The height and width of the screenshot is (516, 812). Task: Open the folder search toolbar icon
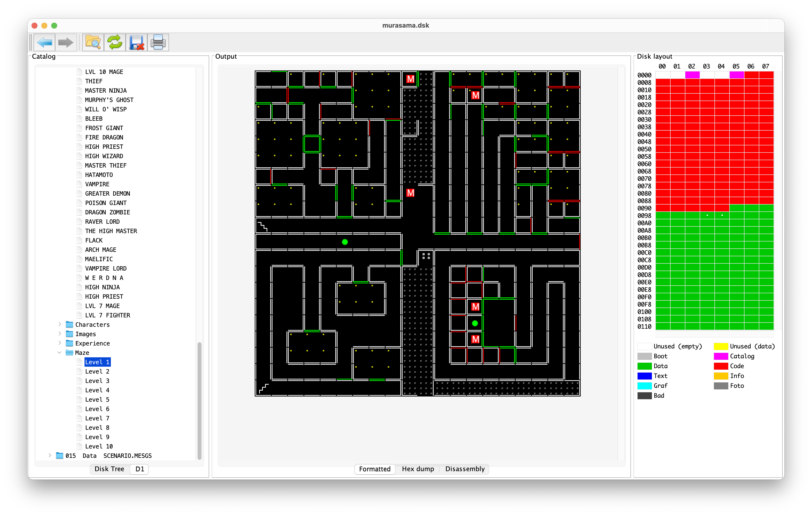(93, 42)
